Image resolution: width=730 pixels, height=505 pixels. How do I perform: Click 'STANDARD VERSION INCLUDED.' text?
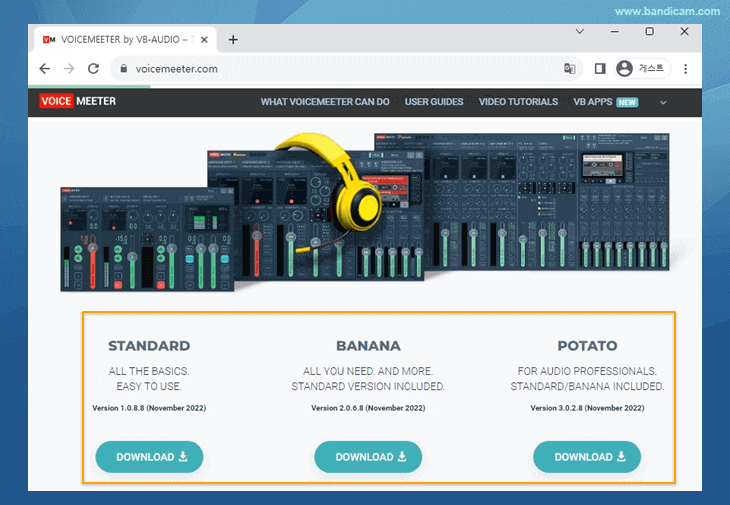pyautogui.click(x=368, y=386)
